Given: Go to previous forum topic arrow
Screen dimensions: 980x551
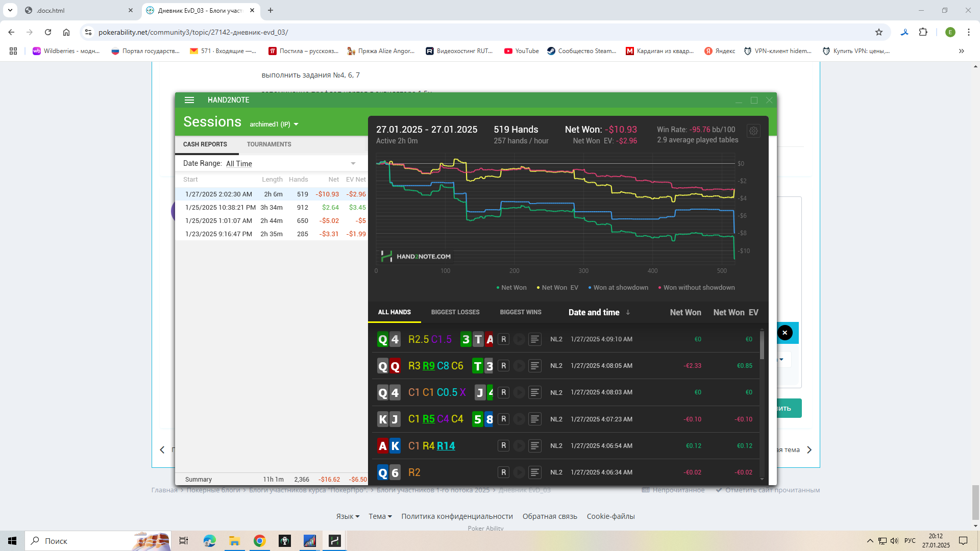Looking at the screenshot, I should point(162,450).
